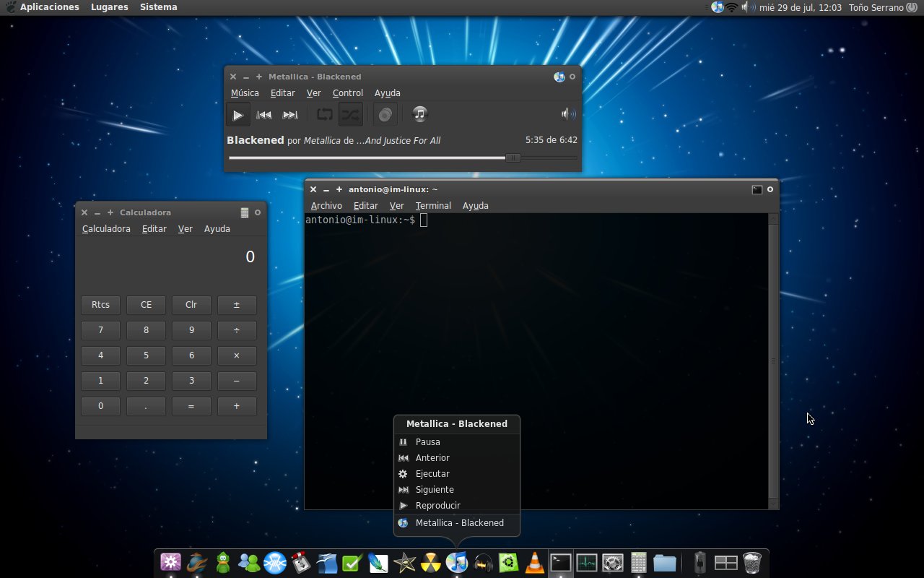Select Reproducir in the dock popup menu
Image resolution: width=924 pixels, height=578 pixels.
(457, 505)
